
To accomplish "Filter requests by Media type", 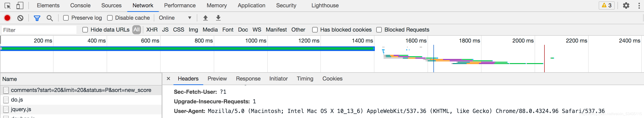I will (x=210, y=30).
